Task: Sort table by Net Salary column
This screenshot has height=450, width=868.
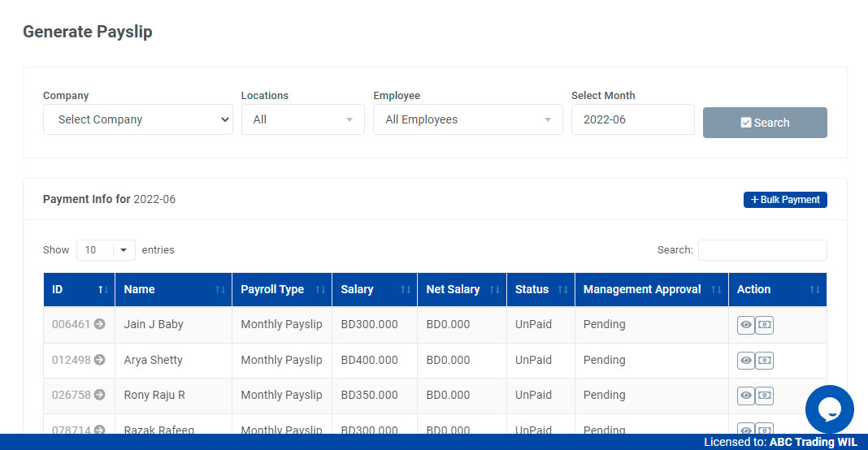Action: (462, 289)
